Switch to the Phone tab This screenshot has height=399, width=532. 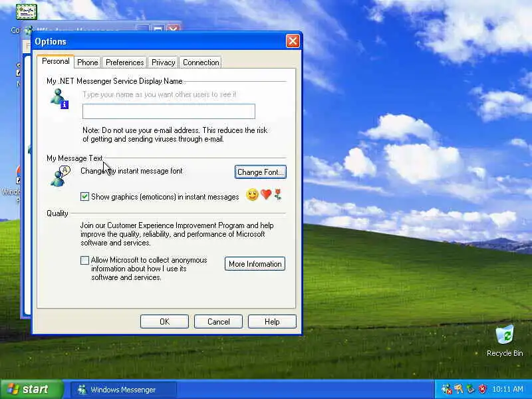(88, 63)
